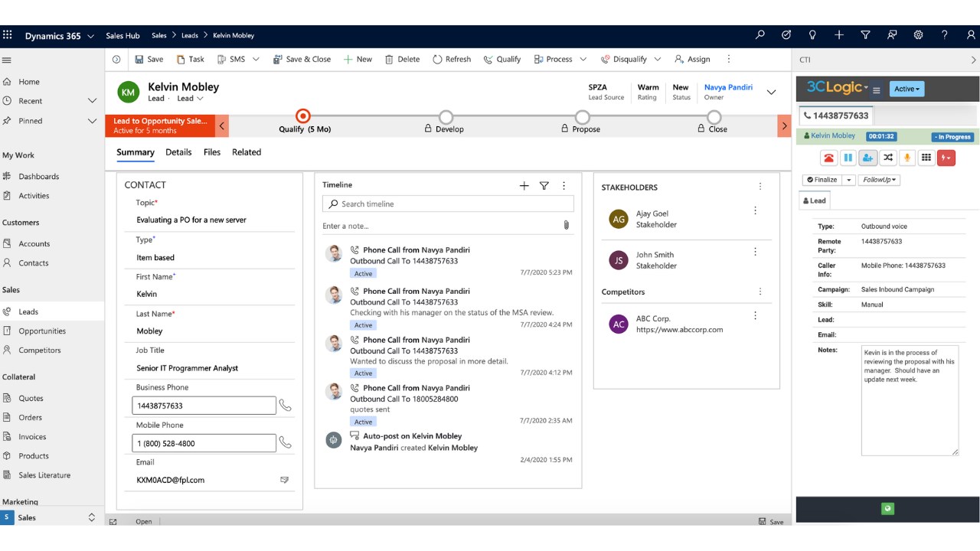Add a new timeline record
The width and height of the screenshot is (980, 551).
(x=524, y=185)
